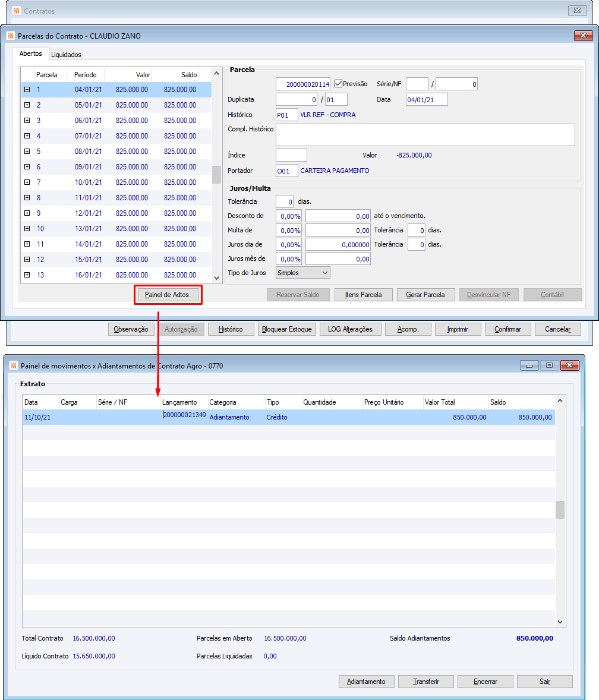Click the Adiantamento button
This screenshot has height=700, width=599.
pos(367,682)
